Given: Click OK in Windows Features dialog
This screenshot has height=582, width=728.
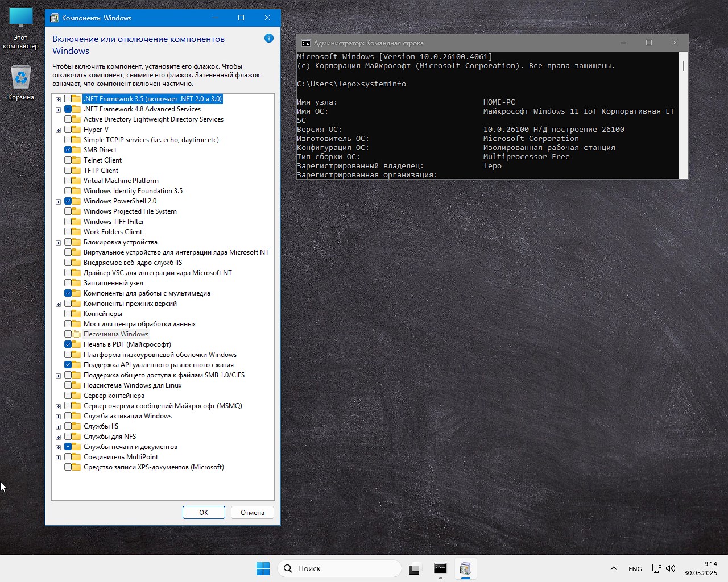Looking at the screenshot, I should [x=204, y=512].
